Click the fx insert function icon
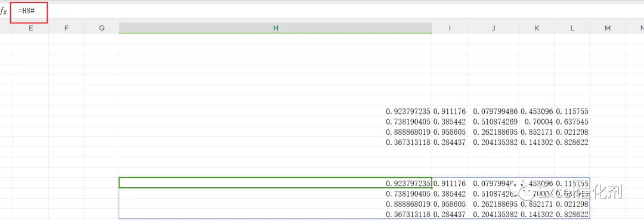Screen dimensions: 644x220 (x=4, y=11)
